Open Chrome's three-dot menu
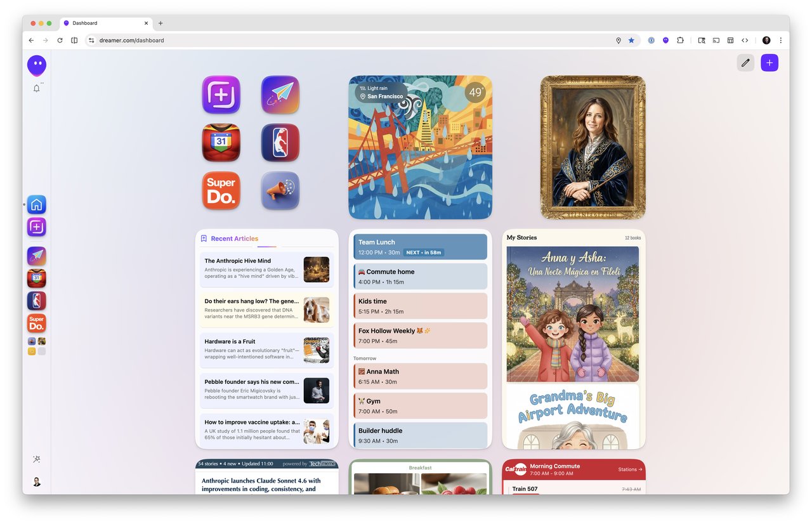This screenshot has width=812, height=524. click(x=780, y=40)
